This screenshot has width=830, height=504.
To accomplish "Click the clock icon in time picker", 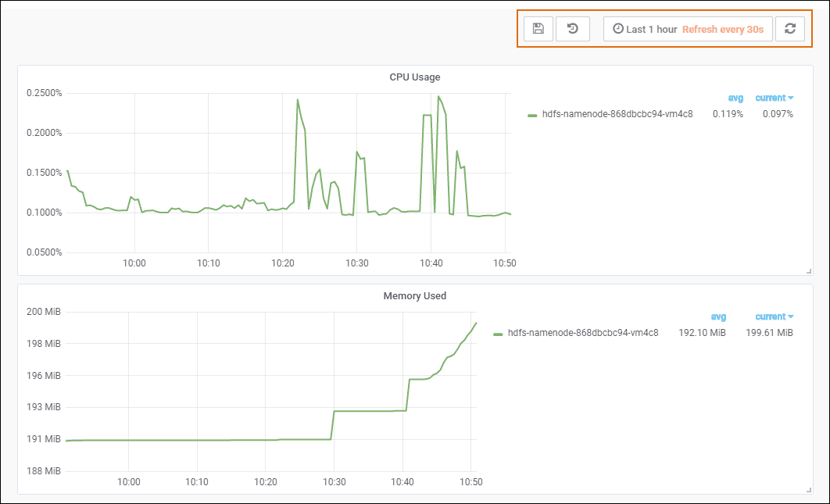I will (x=618, y=29).
